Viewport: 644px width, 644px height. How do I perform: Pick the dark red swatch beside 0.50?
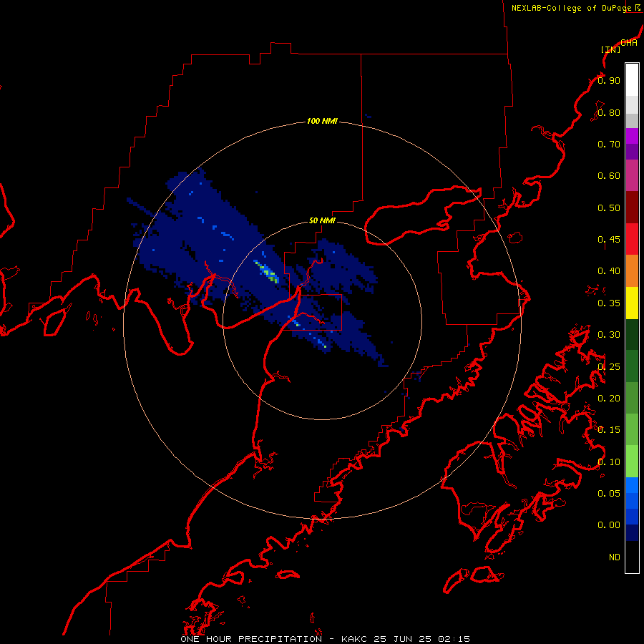(632, 208)
